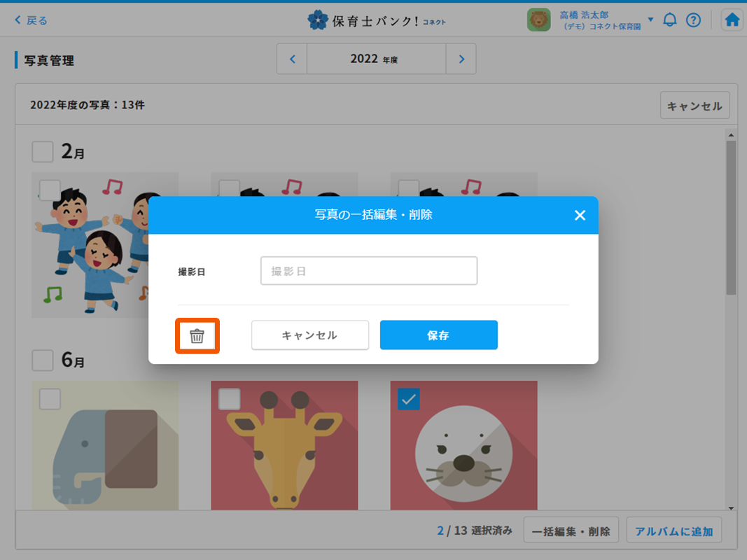Open the notification bell
This screenshot has height=560, width=747.
[670, 20]
